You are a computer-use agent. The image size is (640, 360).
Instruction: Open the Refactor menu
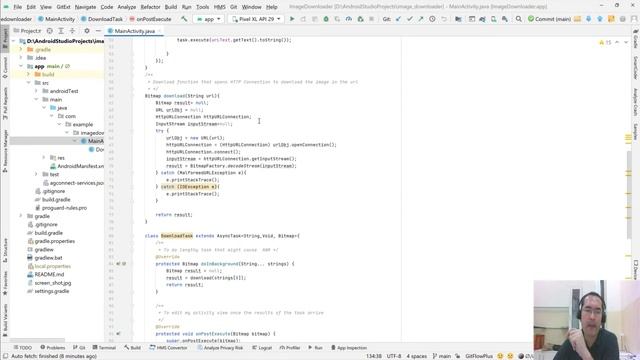pos(151,7)
